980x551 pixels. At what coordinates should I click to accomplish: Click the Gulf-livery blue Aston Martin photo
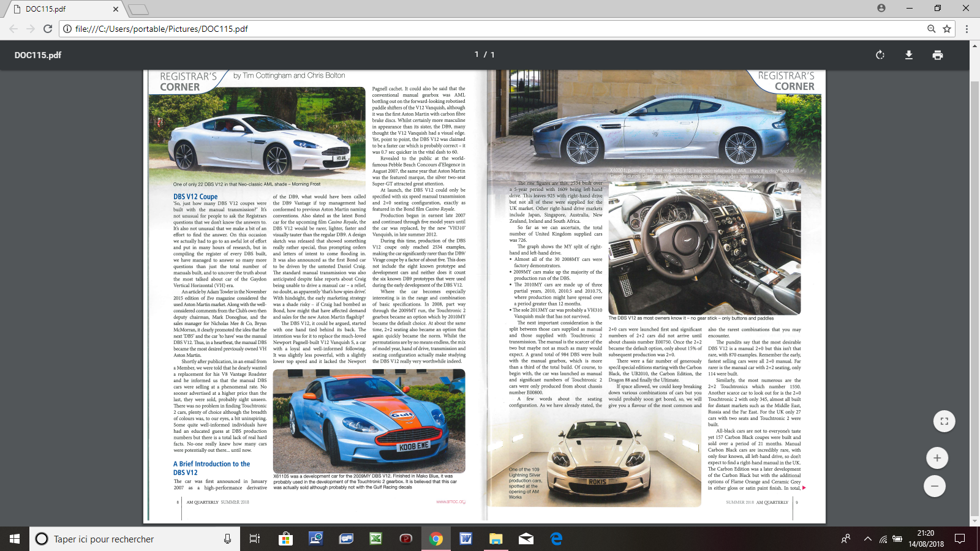[369, 421]
